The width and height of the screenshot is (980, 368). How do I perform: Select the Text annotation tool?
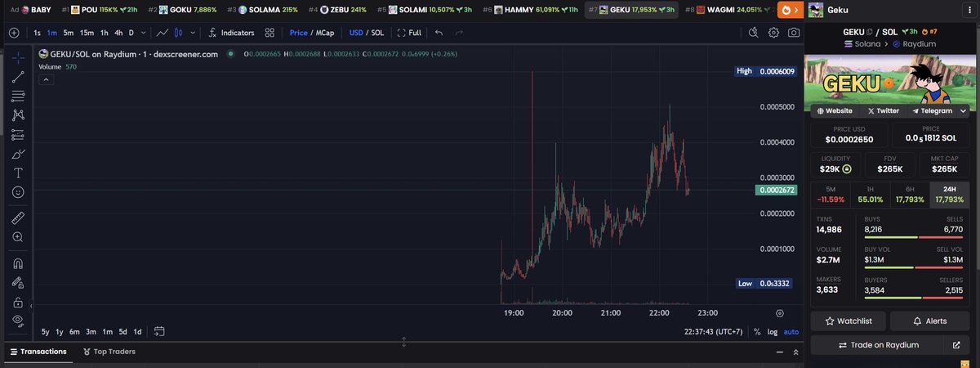coord(18,173)
